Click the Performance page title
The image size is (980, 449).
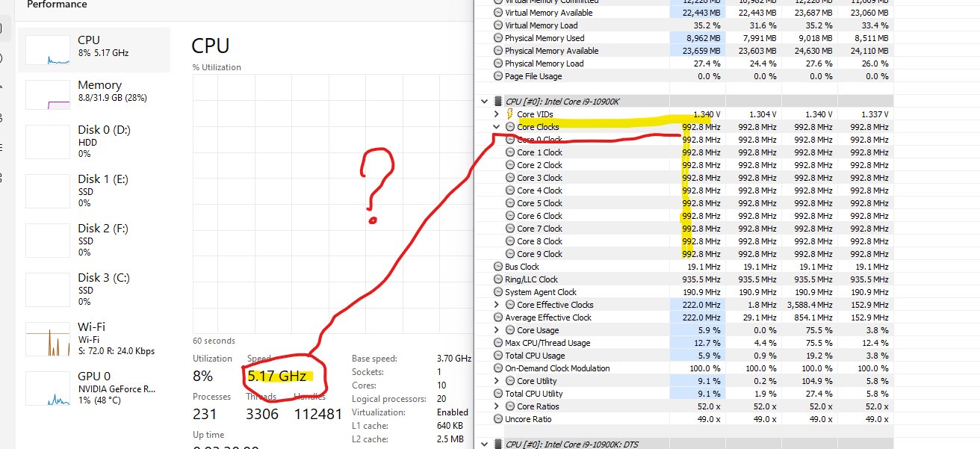[x=57, y=4]
